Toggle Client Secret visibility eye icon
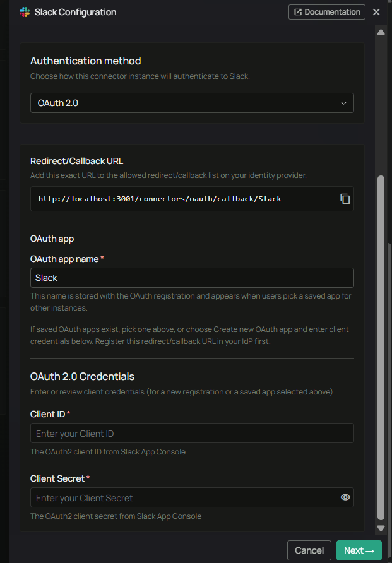 click(345, 497)
